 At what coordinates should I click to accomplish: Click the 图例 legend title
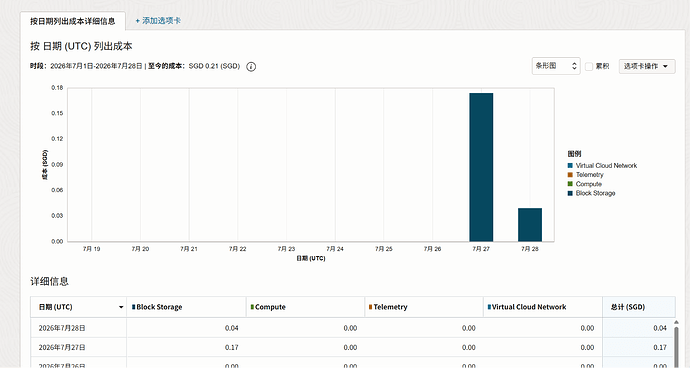[574, 154]
